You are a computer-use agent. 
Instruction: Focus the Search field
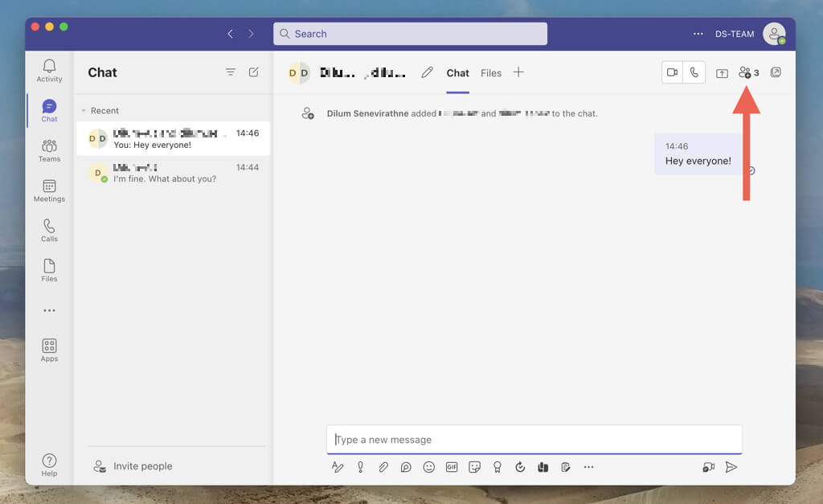(x=411, y=34)
